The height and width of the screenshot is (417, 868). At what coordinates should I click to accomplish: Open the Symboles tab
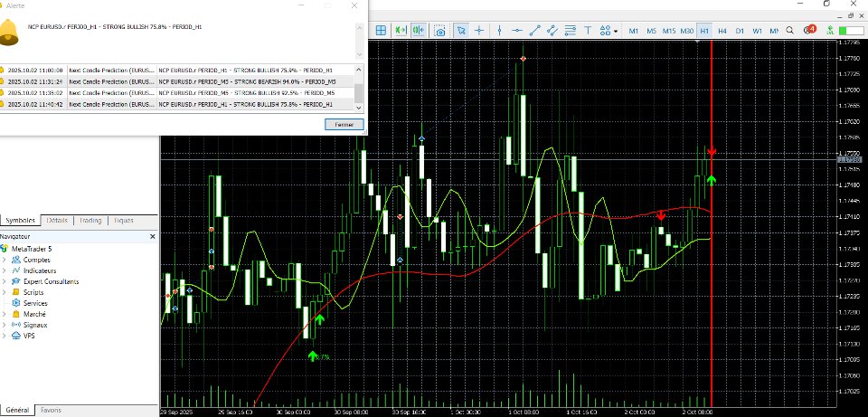20,221
